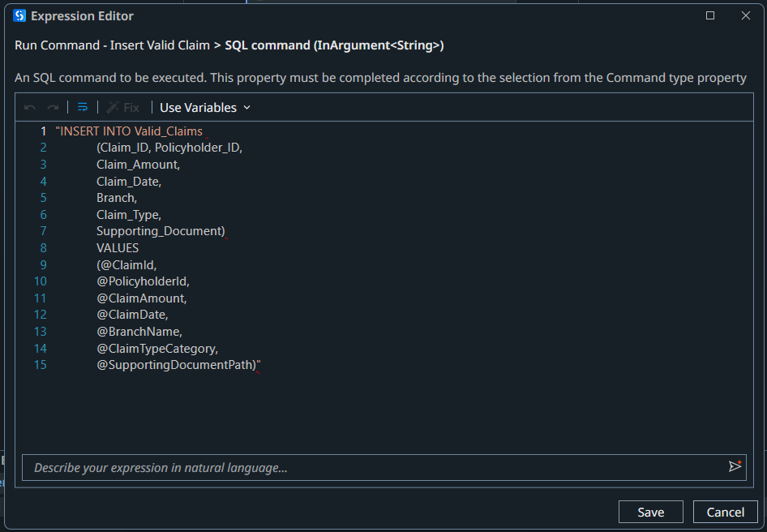Image resolution: width=767 pixels, height=532 pixels.
Task: Click the Fix magic wand button
Action: coord(123,108)
